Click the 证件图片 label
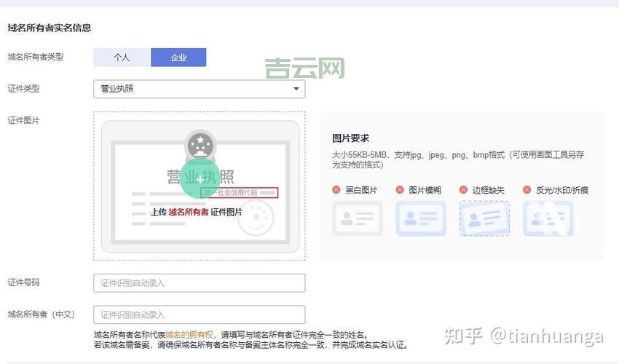 click(24, 120)
